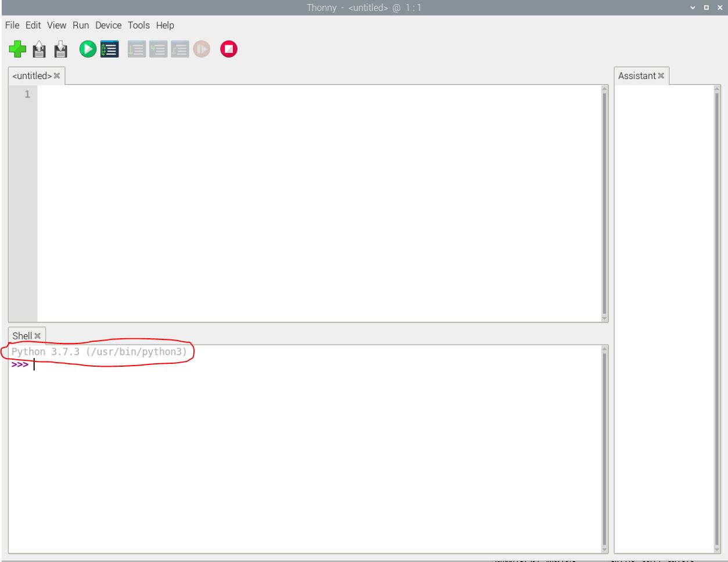Open the Device menu

tap(108, 26)
